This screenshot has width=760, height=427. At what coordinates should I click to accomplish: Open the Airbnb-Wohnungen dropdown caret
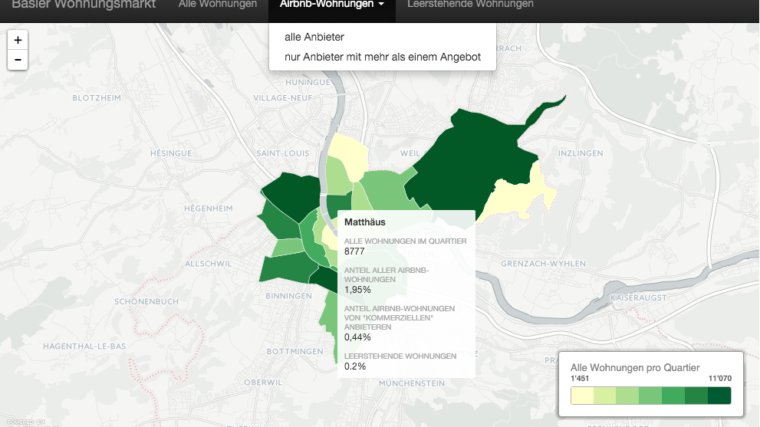382,5
